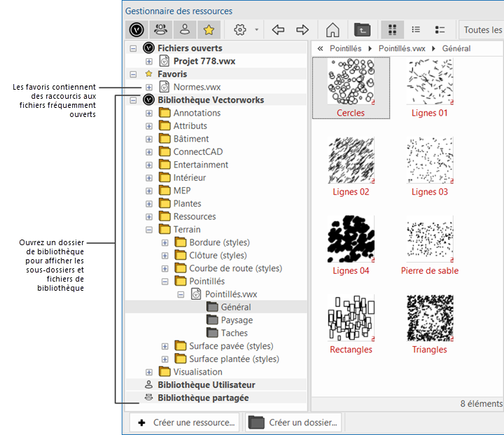Click Créer une ressource button
This screenshot has height=435, width=504.
[185, 422]
